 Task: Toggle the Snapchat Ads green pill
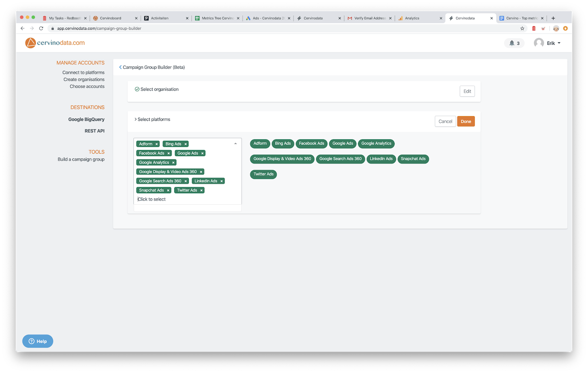pos(413,159)
